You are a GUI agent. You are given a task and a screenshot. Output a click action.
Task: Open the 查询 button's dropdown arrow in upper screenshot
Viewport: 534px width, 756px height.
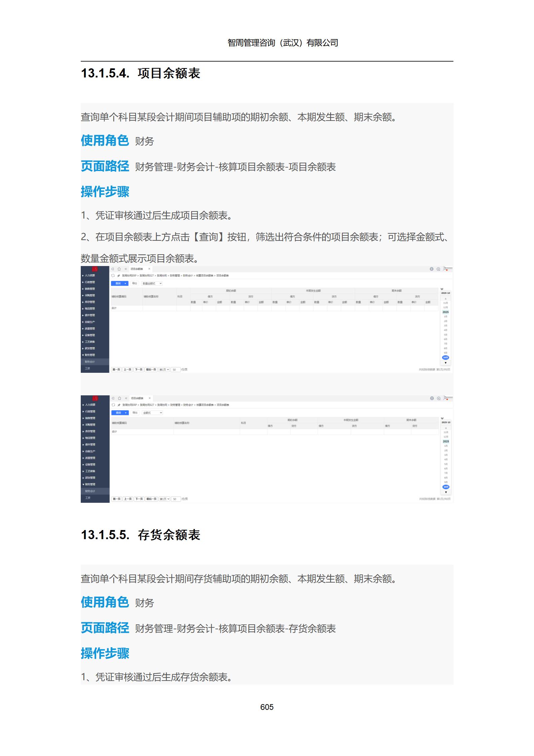coord(126,284)
